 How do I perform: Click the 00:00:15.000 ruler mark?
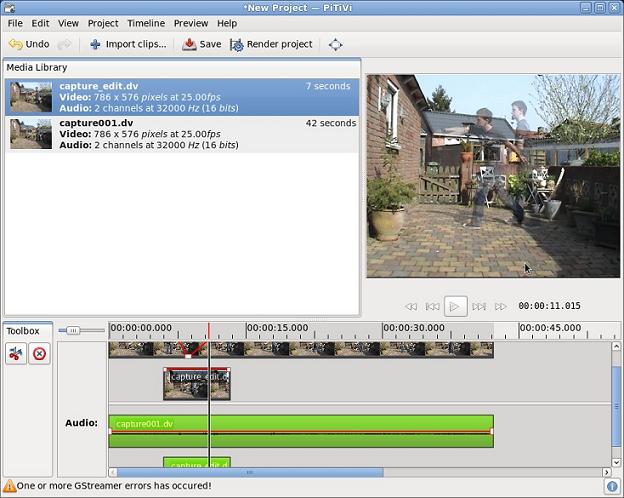pyautogui.click(x=277, y=328)
